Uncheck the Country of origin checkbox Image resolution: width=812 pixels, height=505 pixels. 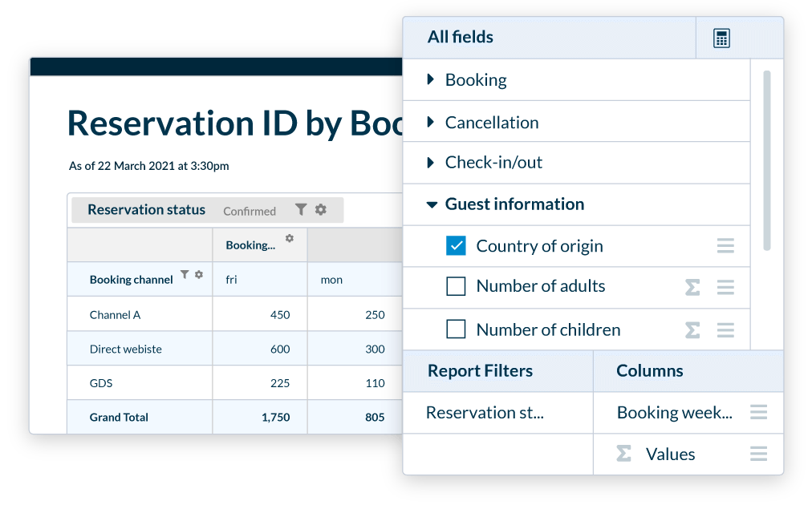pyautogui.click(x=456, y=246)
